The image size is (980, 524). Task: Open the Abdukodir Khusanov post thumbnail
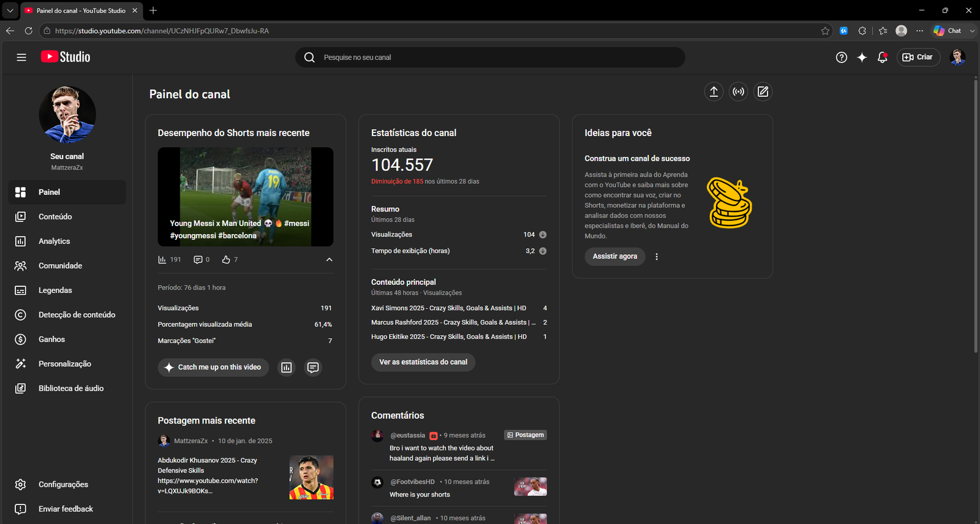(x=311, y=477)
